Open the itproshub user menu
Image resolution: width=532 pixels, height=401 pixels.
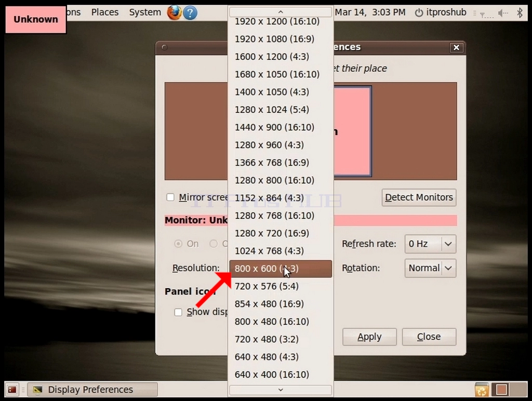click(x=446, y=12)
